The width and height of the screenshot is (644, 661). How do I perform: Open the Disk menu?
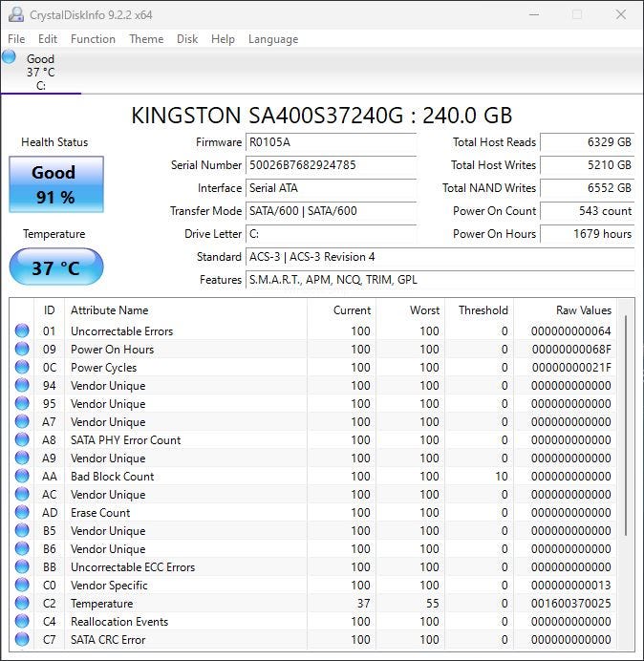coord(187,39)
